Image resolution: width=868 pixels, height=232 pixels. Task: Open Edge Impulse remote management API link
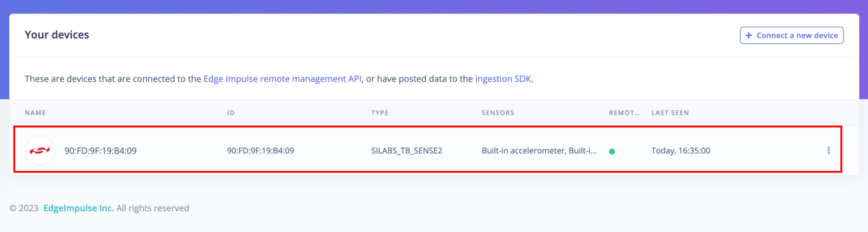pos(282,79)
